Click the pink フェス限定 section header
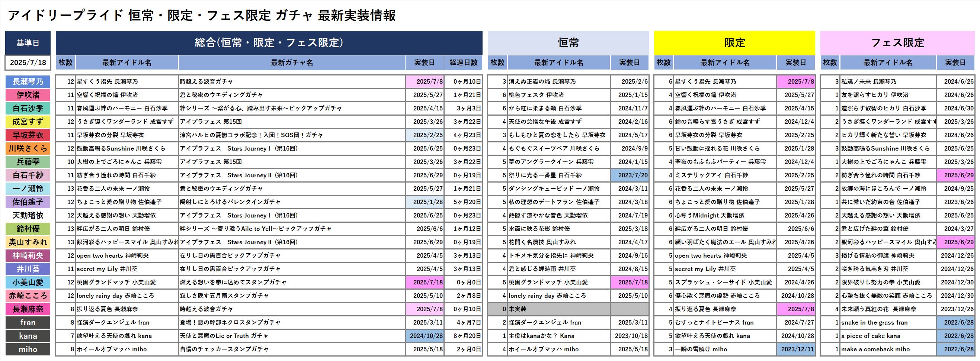The image size is (980, 361). coord(897,42)
